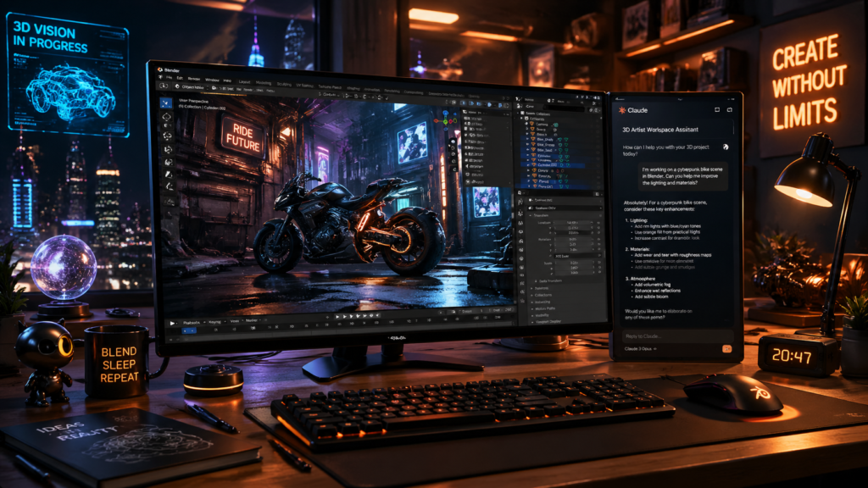The image size is (868, 488).
Task: Switch to the Texture Paint workspace tab
Action: 330,87
